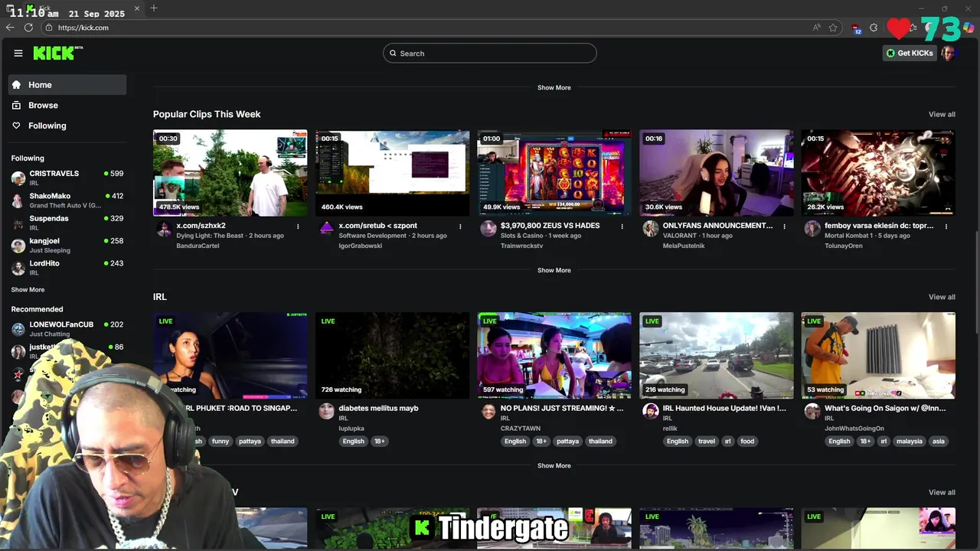Open IgorGrabowski clip avatar
This screenshot has height=551, width=980.
tap(327, 228)
